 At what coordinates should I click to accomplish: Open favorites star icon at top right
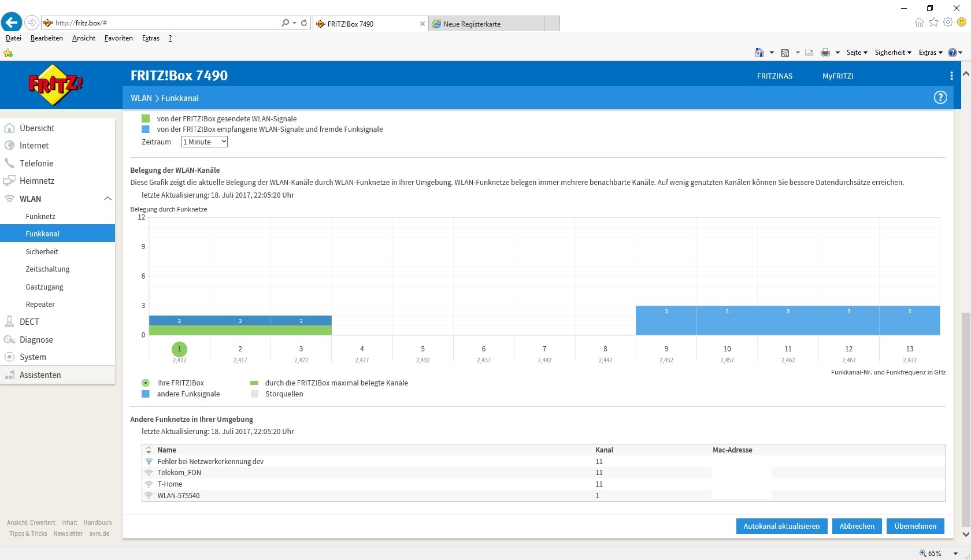point(934,23)
